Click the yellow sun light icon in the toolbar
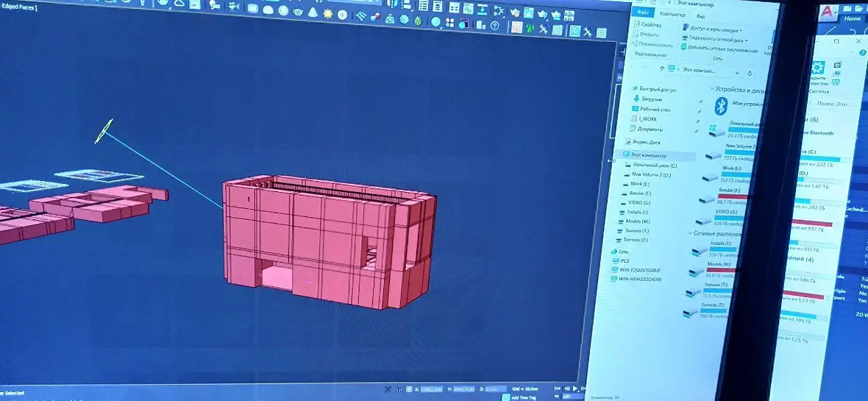This screenshot has width=868, height=401. point(328,13)
